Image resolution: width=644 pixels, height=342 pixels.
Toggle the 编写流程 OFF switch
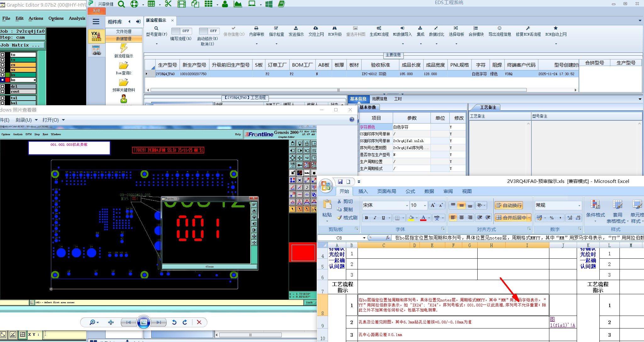(x=181, y=31)
